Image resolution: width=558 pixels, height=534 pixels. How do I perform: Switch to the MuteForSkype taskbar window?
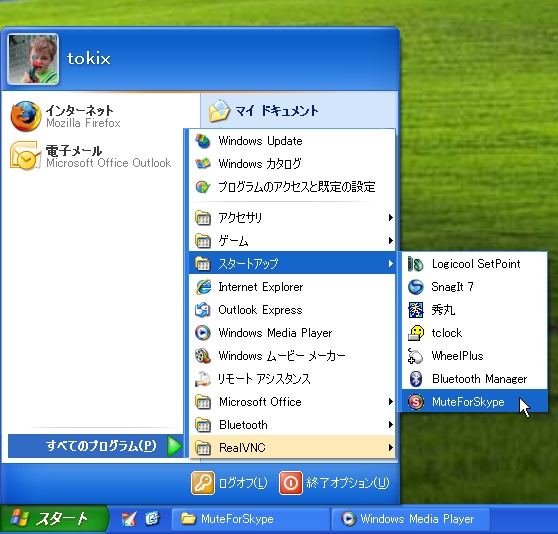[x=250, y=519]
